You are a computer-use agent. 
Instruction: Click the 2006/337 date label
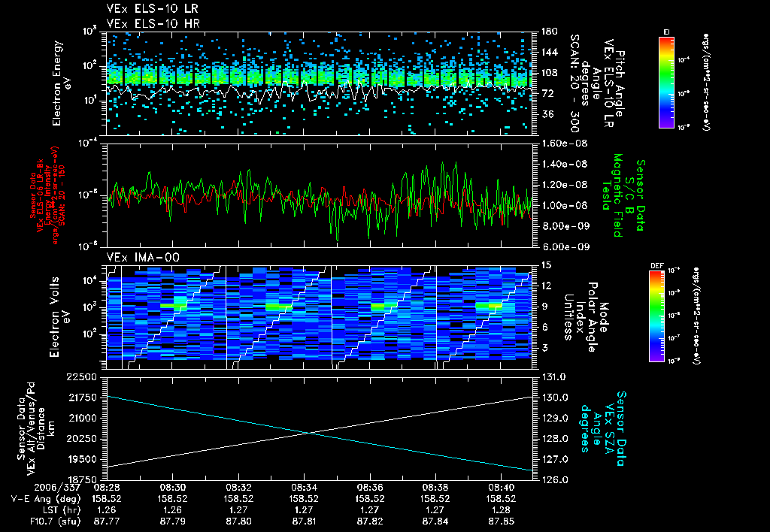tap(56, 488)
